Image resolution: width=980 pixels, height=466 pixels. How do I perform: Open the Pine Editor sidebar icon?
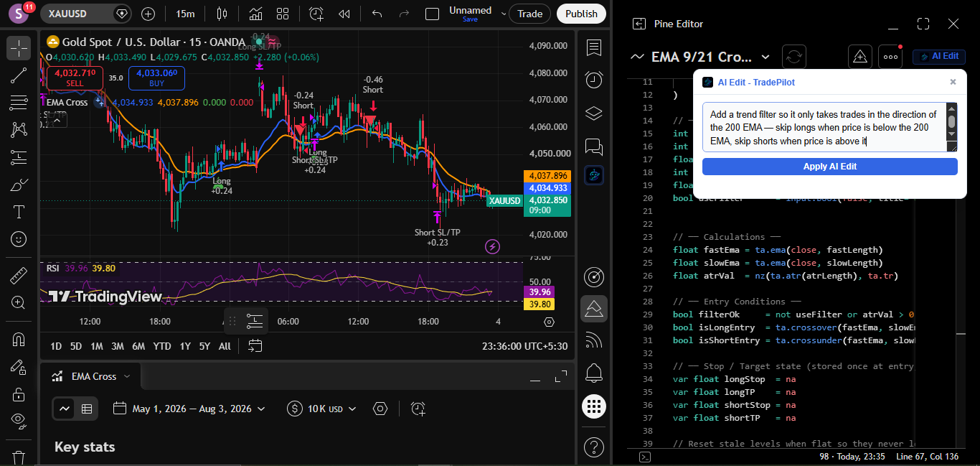click(594, 309)
